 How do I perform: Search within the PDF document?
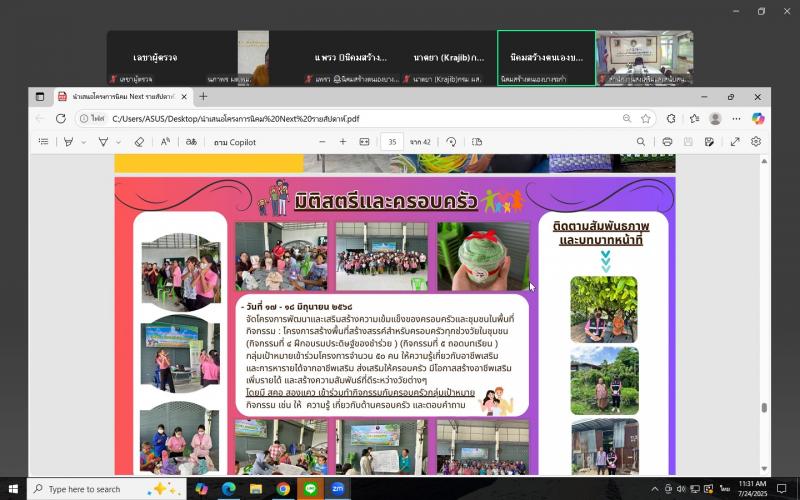pyautogui.click(x=641, y=142)
